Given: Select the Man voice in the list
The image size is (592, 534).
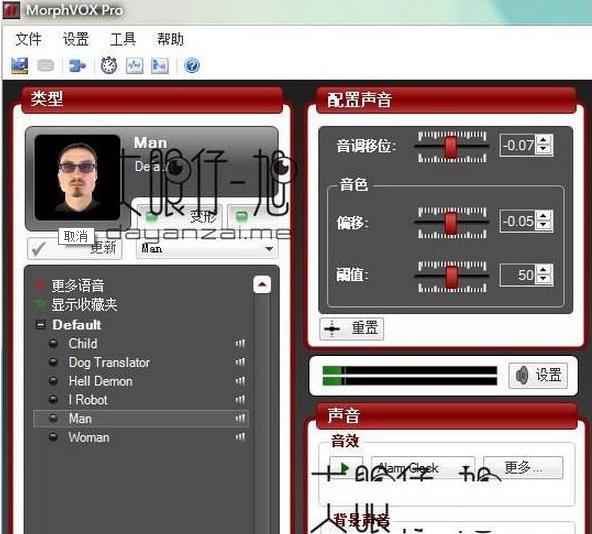Looking at the screenshot, I should click(141, 418).
